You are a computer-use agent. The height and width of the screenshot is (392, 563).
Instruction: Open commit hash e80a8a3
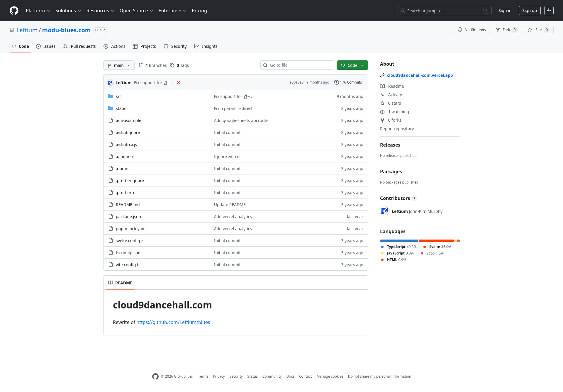[296, 82]
